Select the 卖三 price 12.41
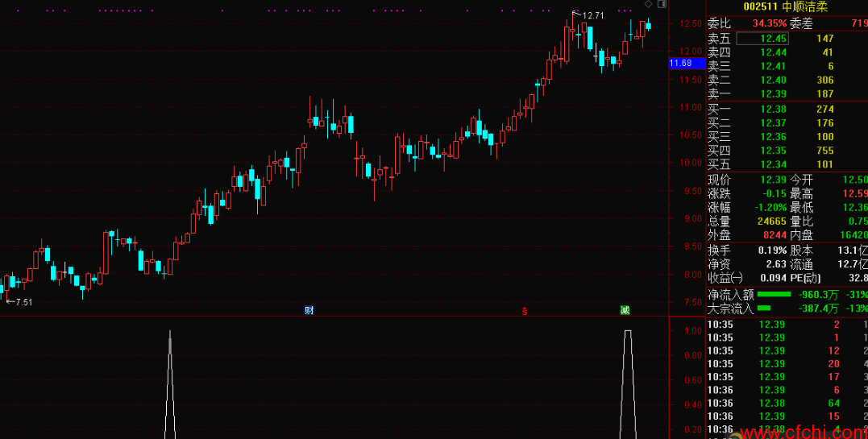The image size is (868, 439). pos(774,66)
